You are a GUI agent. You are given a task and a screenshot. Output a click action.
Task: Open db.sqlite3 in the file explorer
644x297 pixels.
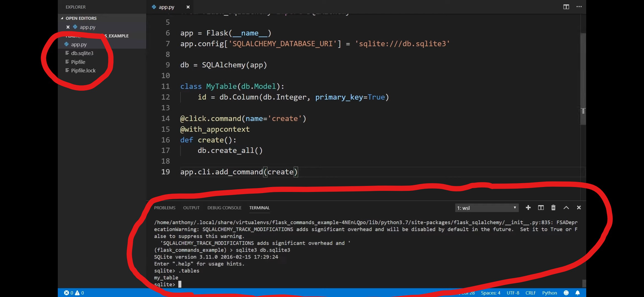coord(82,53)
